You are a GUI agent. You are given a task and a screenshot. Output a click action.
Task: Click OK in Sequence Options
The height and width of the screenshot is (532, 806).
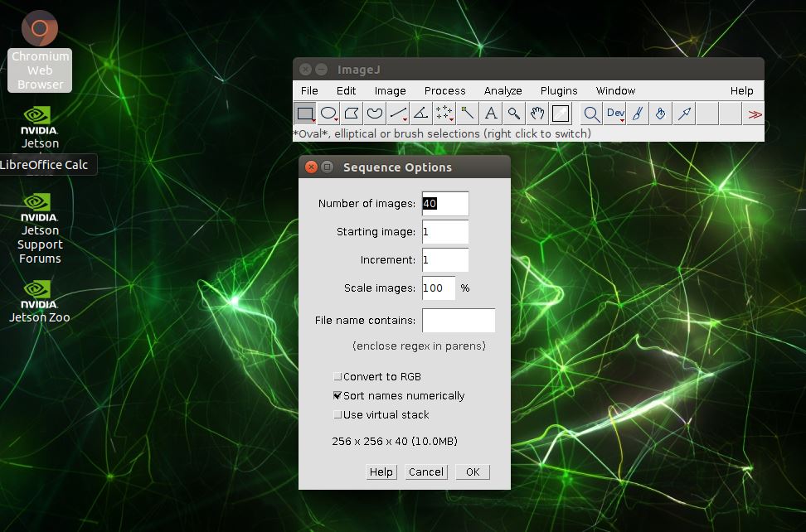(473, 472)
